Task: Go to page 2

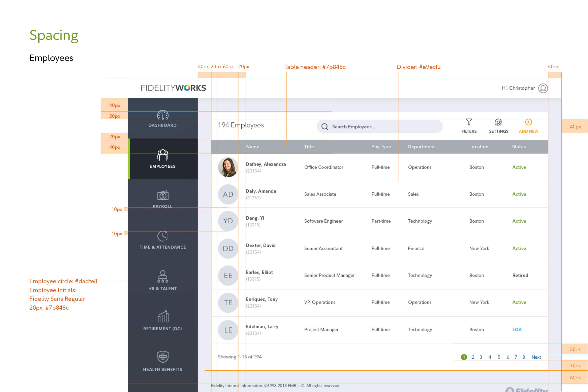Action: pos(473,357)
